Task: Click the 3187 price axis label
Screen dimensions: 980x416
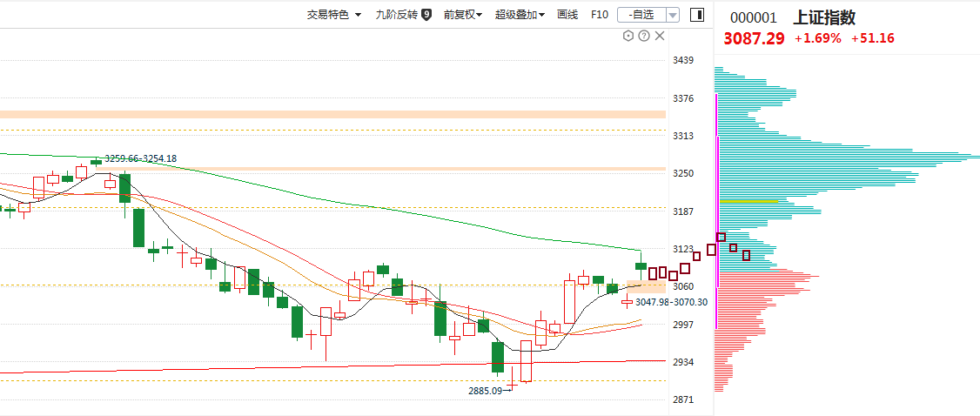Action: point(683,211)
